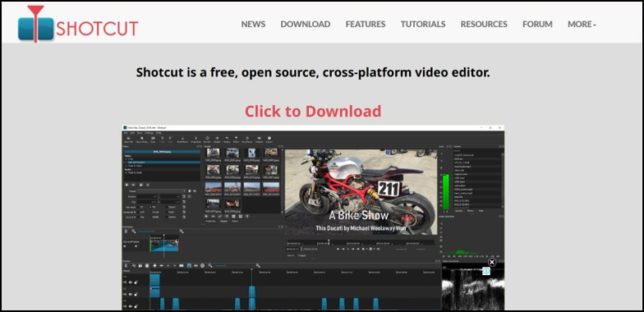This screenshot has width=644, height=312.
Task: Toggle eye icon on top timeline track
Action: click(x=130, y=282)
